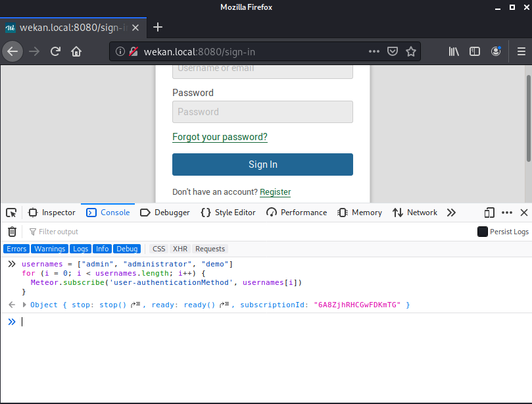Open Responsive Design Mode in DevTools
532x404 pixels.
489,213
